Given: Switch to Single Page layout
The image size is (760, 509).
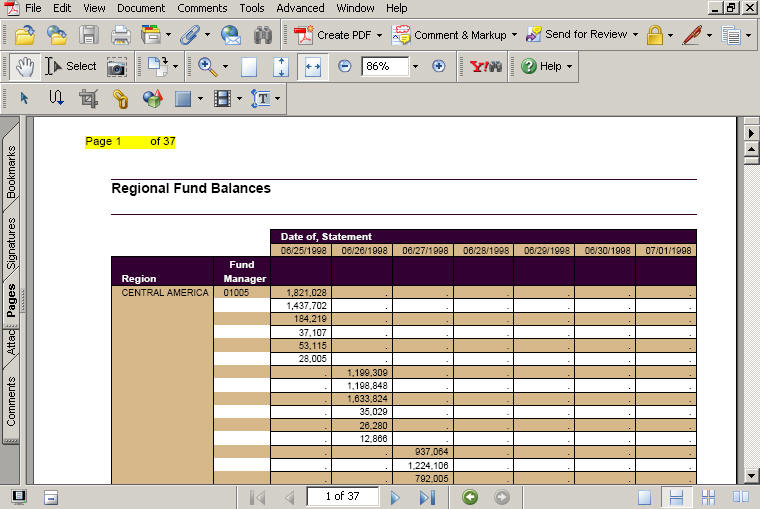Looking at the screenshot, I should coord(645,497).
